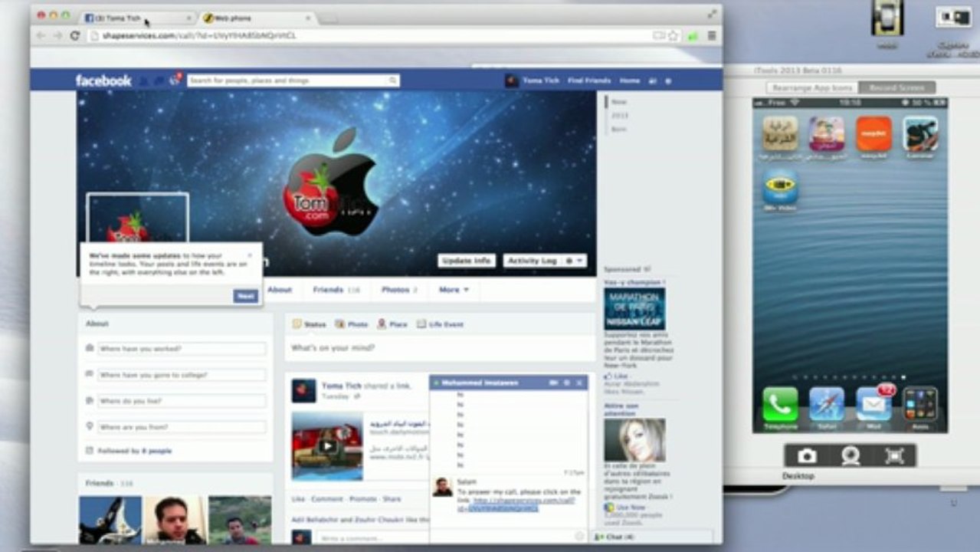Screen dimensions: 980x552
Task: Click the green extension icon in Chrome toolbar
Action: point(693,35)
